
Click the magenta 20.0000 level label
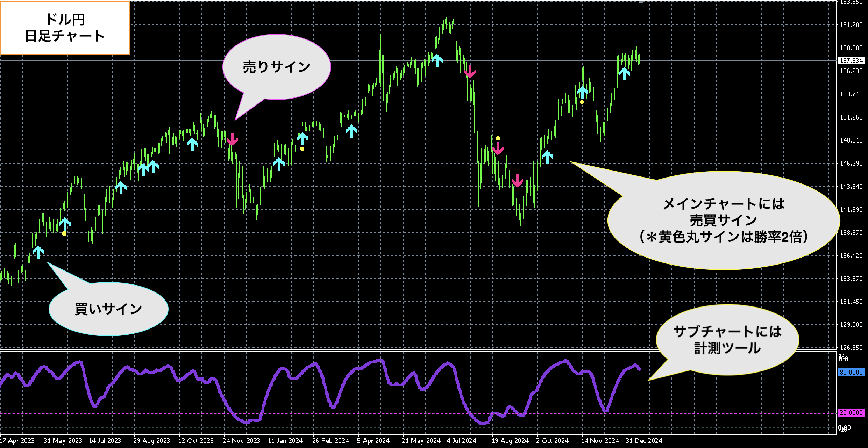851,413
